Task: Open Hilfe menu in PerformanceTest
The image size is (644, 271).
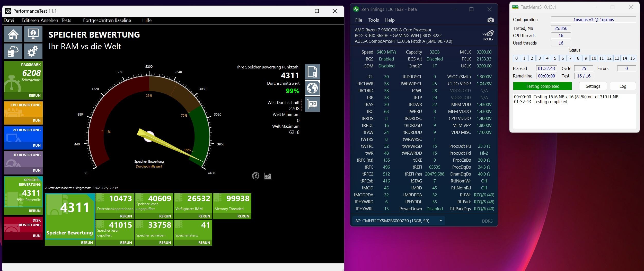Action: click(x=147, y=20)
